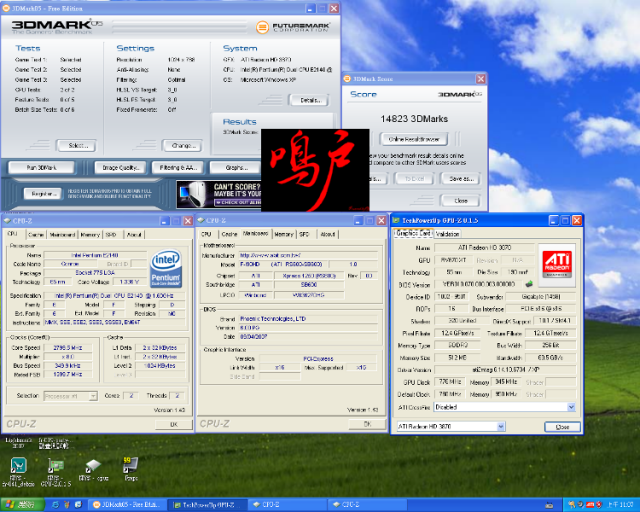Click the Intel Pentium logo in CPU-Z
640x512 pixels.
pos(166,269)
